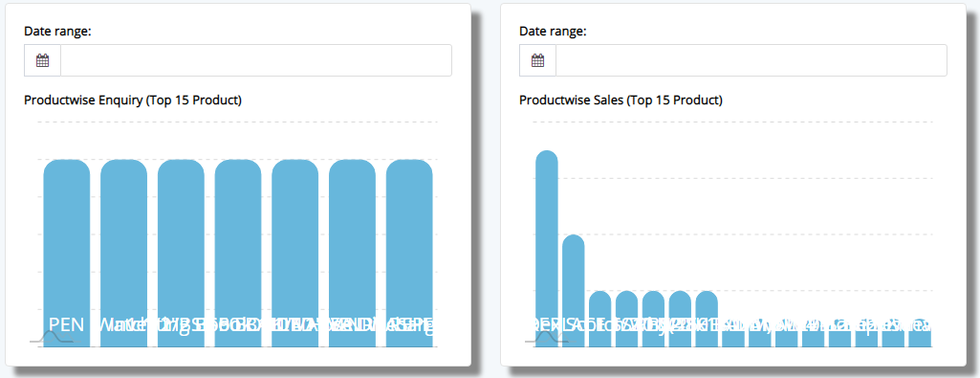This screenshot has width=980, height=378.
Task: Open calendar icon in Productwise Enquiry panel
Action: point(42,60)
